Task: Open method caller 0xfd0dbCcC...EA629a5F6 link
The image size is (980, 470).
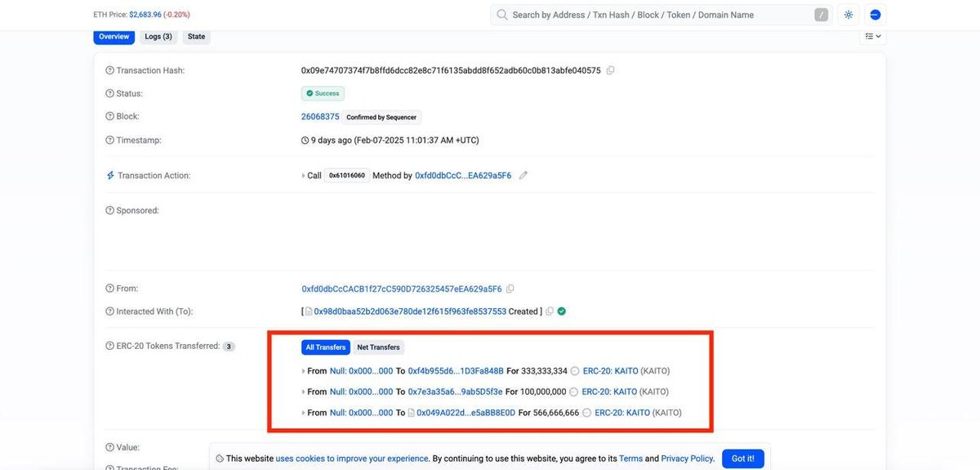Action: tap(463, 176)
